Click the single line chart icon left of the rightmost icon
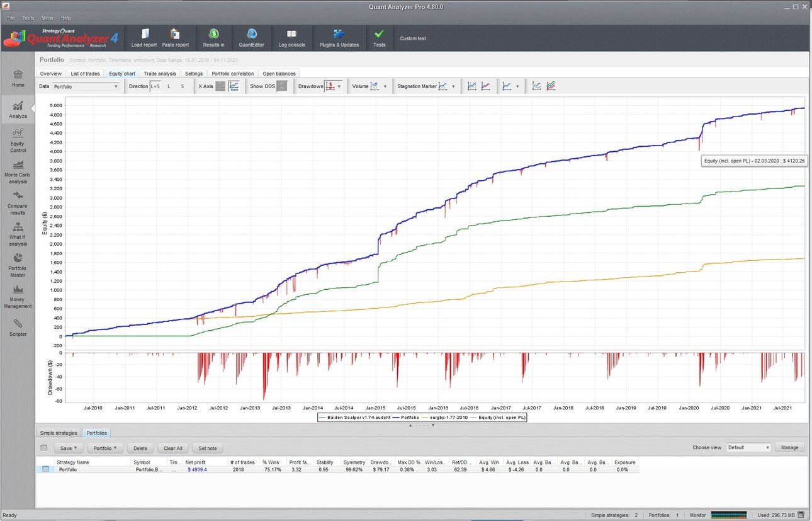 point(537,86)
